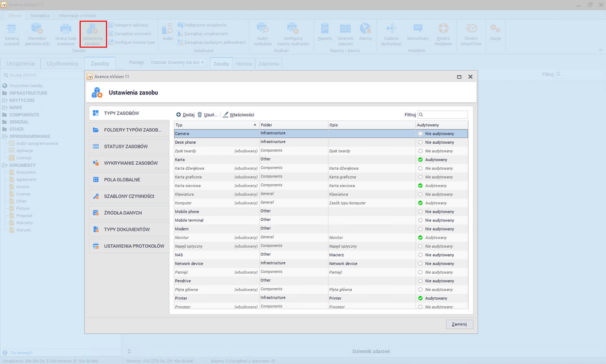Click the Wykrywanie zasobów sidebar icon
This screenshot has width=606, height=364.
96,163
